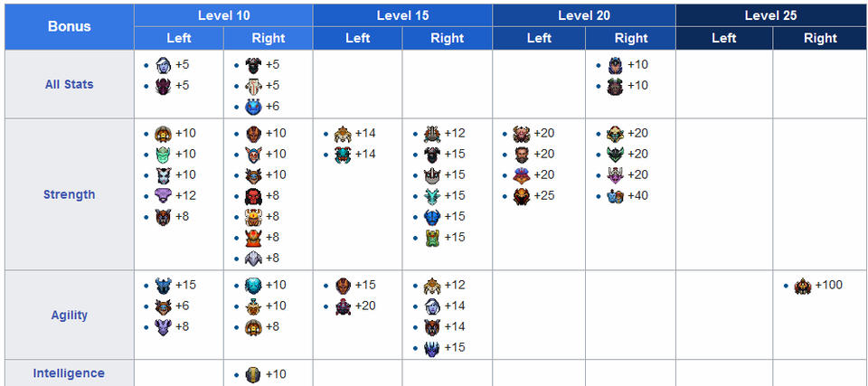Click the teal hero icon with +14 Strength
Image resolution: width=868 pixels, height=386 pixels.
click(x=343, y=155)
